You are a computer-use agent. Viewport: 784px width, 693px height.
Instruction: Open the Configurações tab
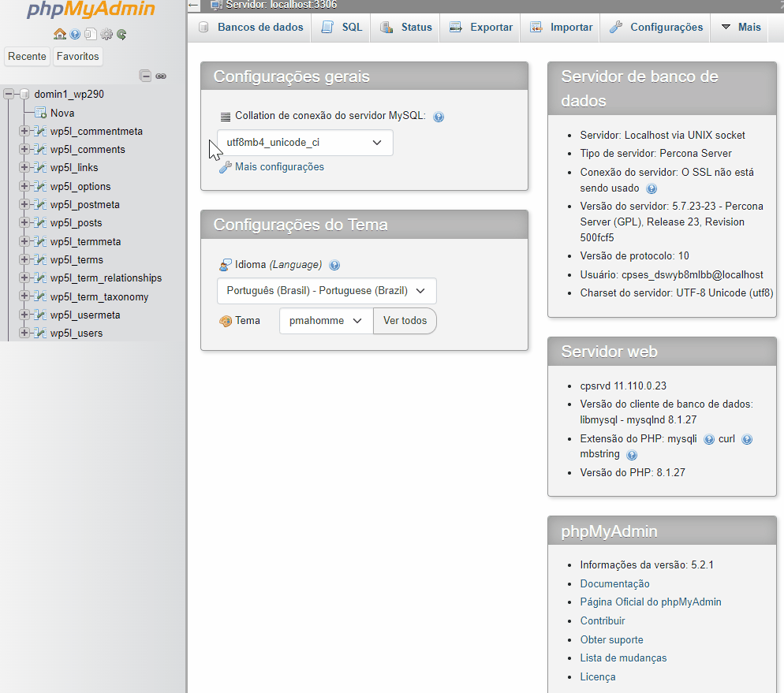pos(655,28)
